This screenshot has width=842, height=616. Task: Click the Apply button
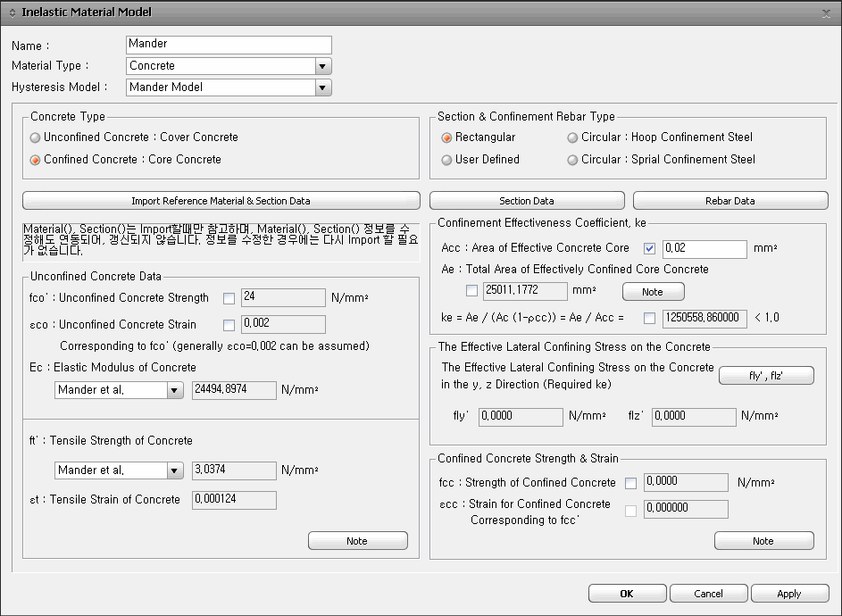point(789,594)
